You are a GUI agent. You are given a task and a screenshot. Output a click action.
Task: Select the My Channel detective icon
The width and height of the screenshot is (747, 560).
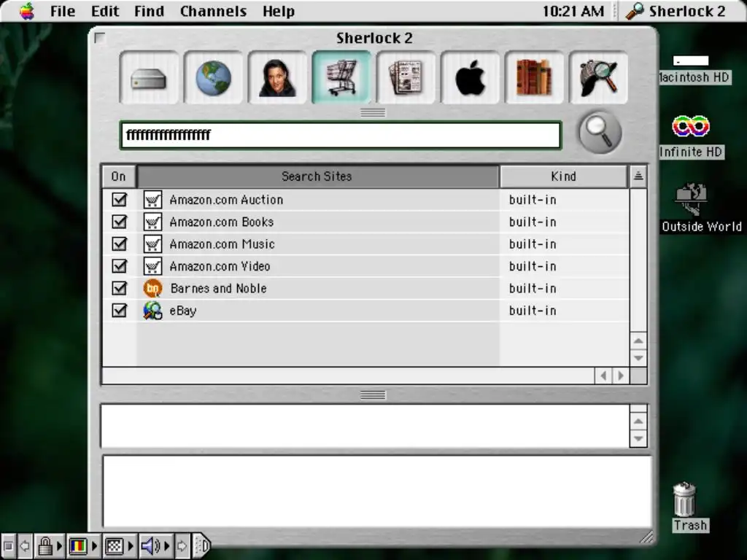click(x=598, y=77)
